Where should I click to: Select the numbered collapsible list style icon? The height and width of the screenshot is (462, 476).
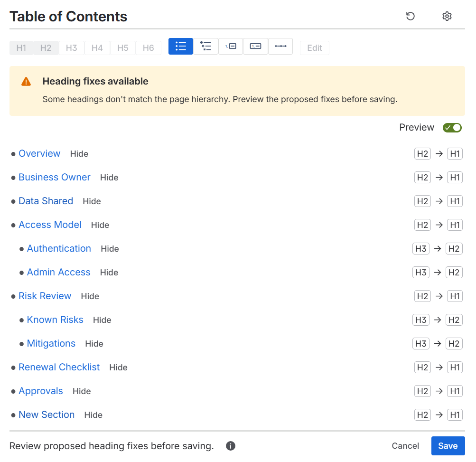pyautogui.click(x=231, y=46)
